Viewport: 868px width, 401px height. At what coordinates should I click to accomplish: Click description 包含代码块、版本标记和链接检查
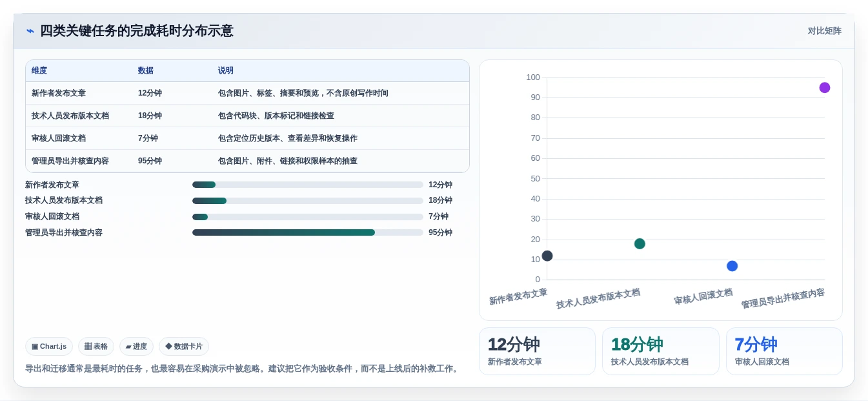276,116
